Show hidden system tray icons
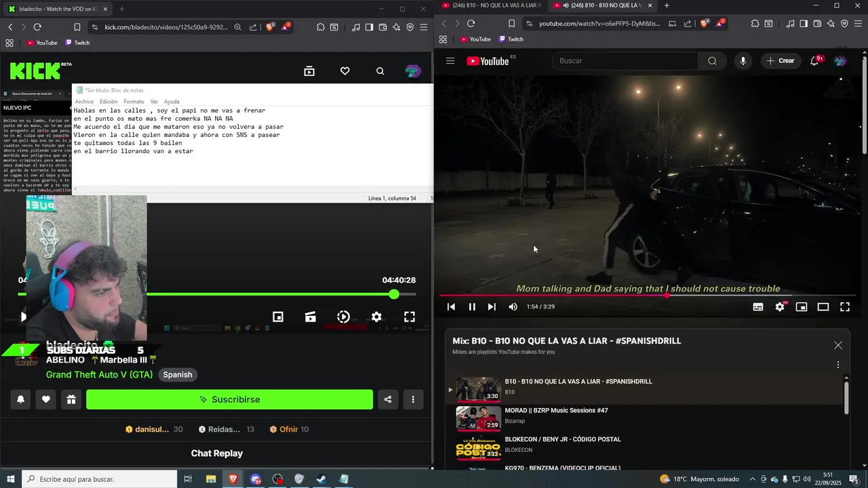The image size is (868, 488). click(752, 479)
